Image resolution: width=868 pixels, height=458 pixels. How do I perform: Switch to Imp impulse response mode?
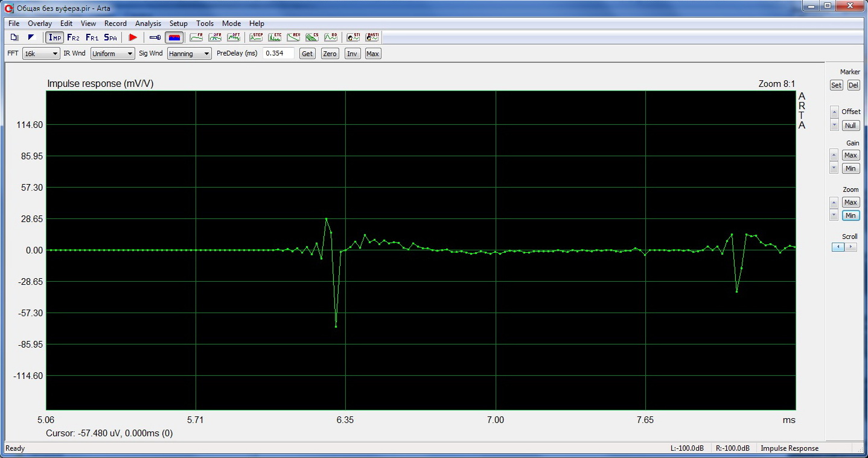tap(55, 37)
